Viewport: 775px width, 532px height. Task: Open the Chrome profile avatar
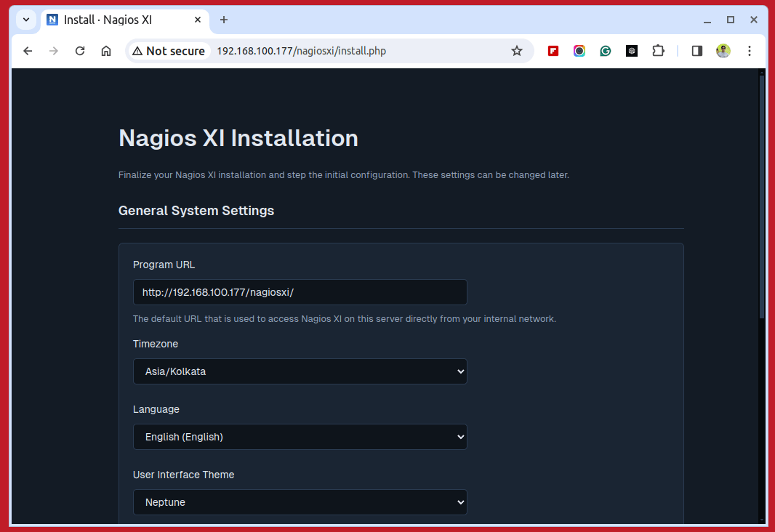[x=723, y=51]
